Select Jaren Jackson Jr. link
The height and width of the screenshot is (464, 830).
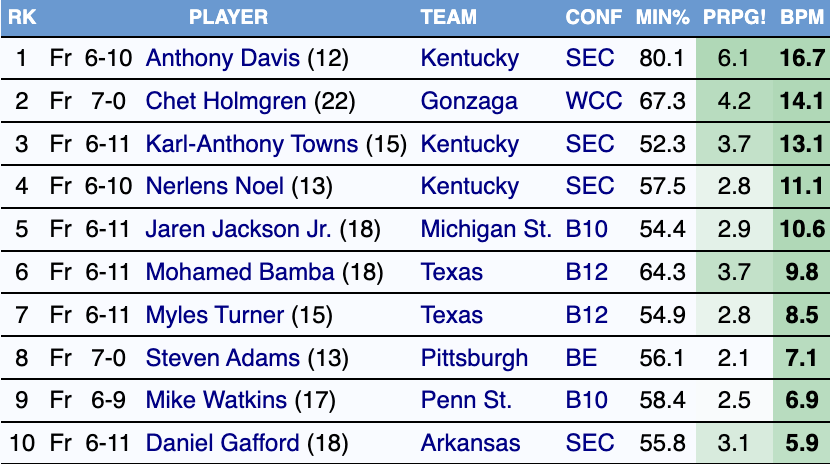click(238, 229)
